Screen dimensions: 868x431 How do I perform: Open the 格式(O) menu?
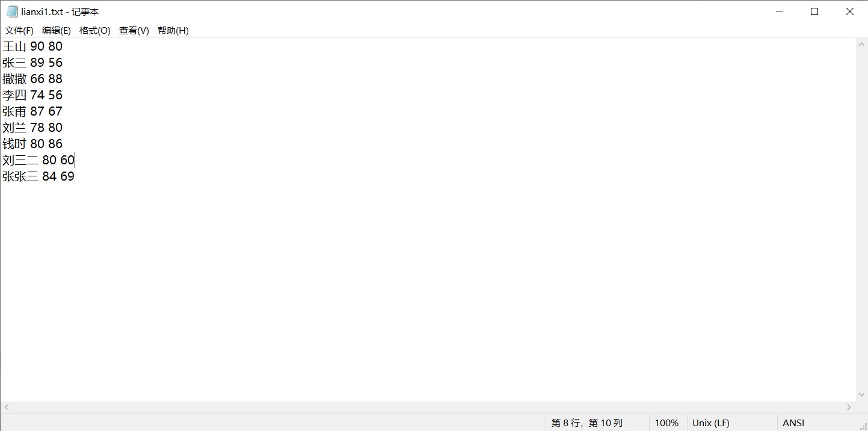pyautogui.click(x=95, y=31)
